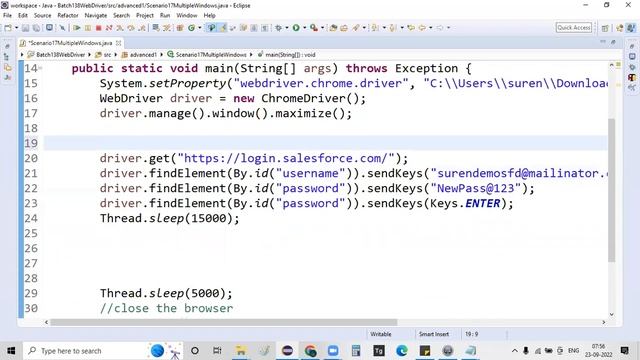Viewport: 640px width, 360px height.
Task: Open the Window menu
Action: point(187,16)
